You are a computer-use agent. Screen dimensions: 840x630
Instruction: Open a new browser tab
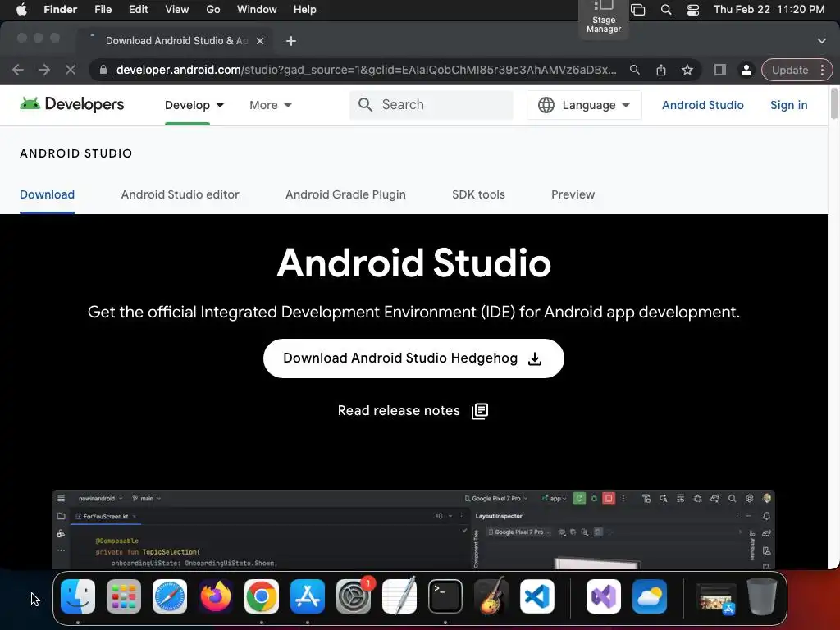(x=291, y=41)
